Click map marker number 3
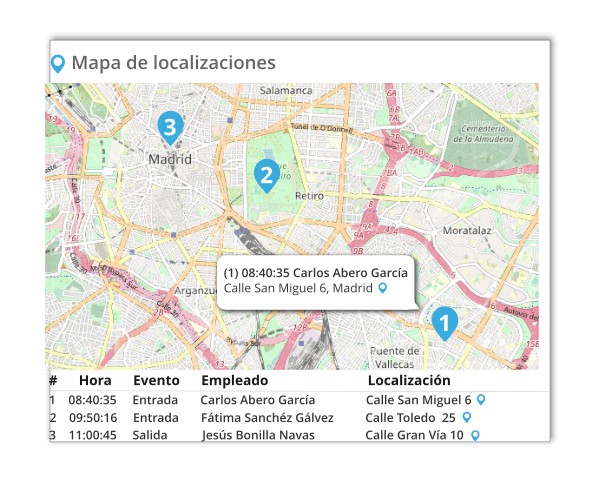600x482 pixels. pyautogui.click(x=170, y=127)
